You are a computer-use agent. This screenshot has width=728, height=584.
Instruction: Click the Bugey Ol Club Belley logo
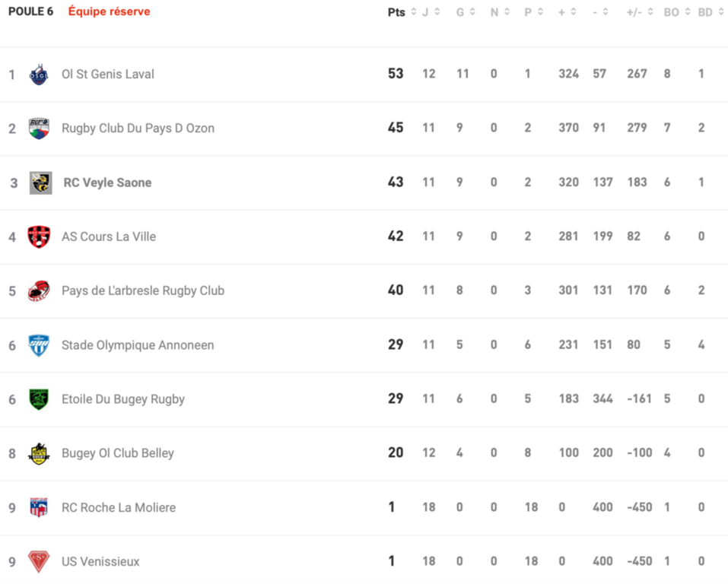[x=39, y=453]
